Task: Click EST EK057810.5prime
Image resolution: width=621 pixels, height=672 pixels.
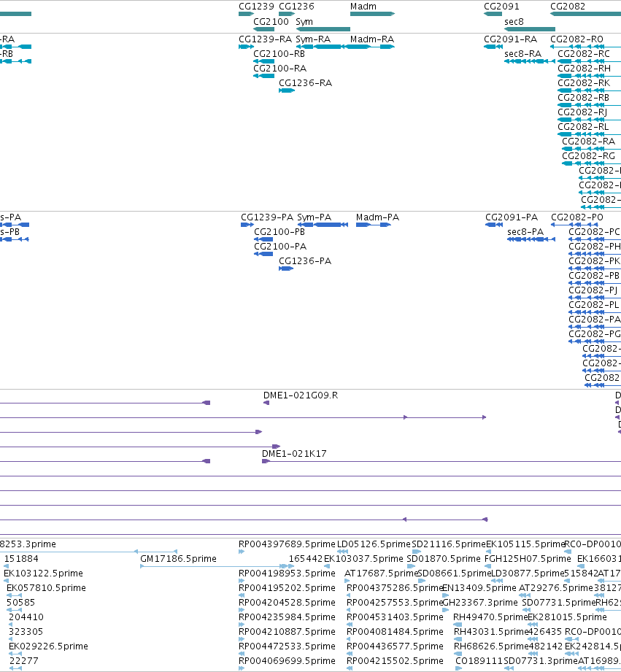Action: pyautogui.click(x=46, y=588)
